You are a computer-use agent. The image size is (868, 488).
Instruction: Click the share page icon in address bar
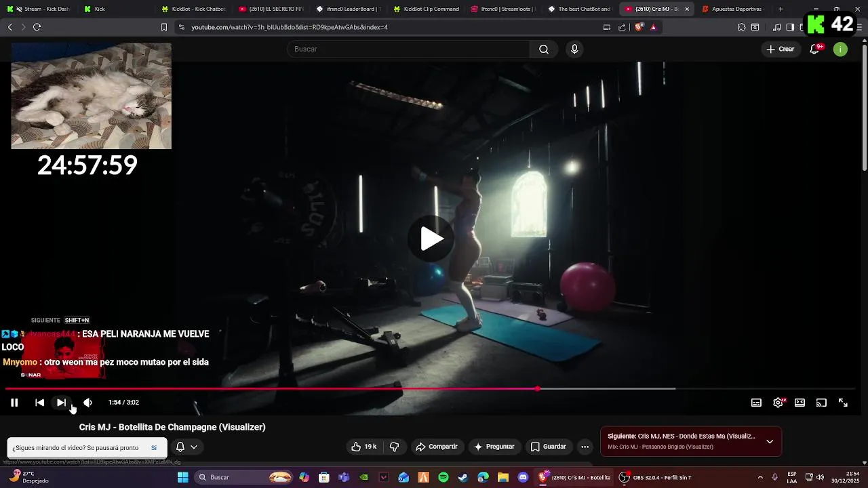click(x=622, y=27)
